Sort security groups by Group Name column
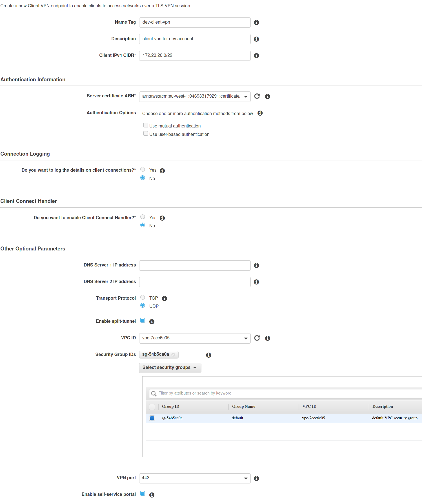 pos(244,406)
